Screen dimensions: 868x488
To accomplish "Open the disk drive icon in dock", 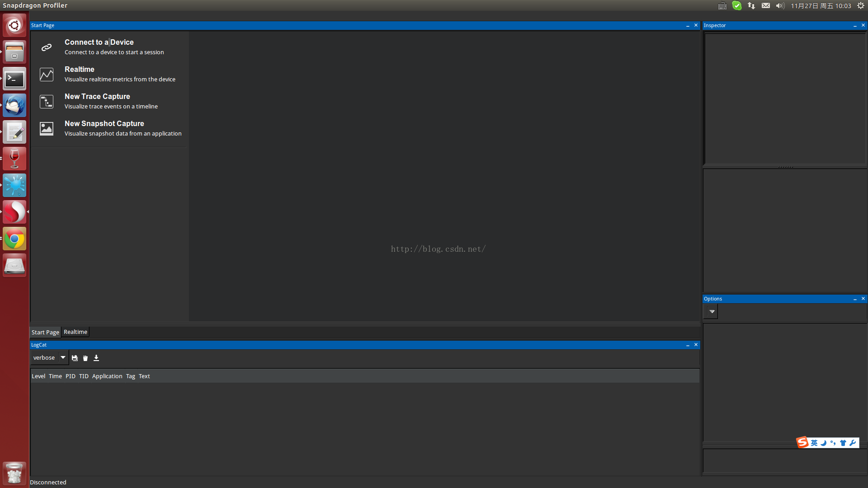I will point(14,265).
